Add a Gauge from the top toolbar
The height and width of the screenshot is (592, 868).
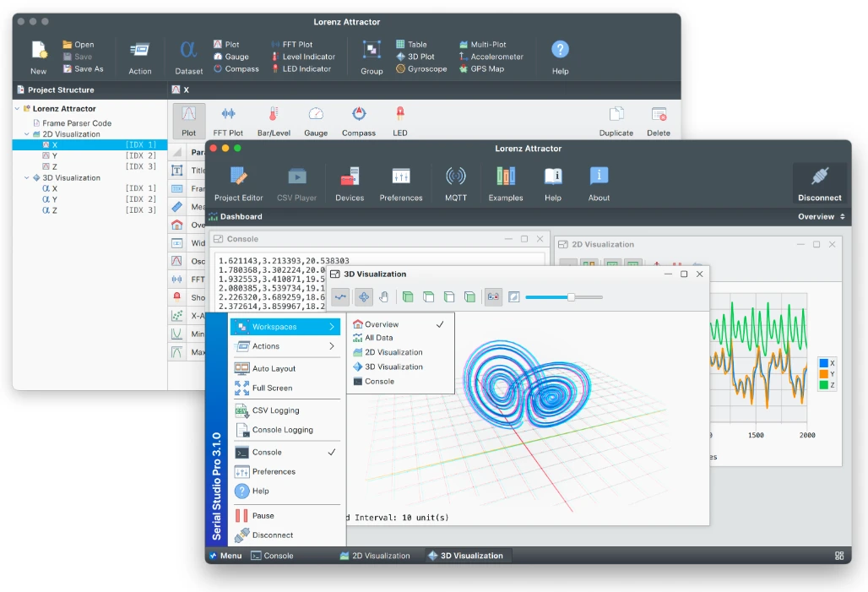pyautogui.click(x=231, y=57)
